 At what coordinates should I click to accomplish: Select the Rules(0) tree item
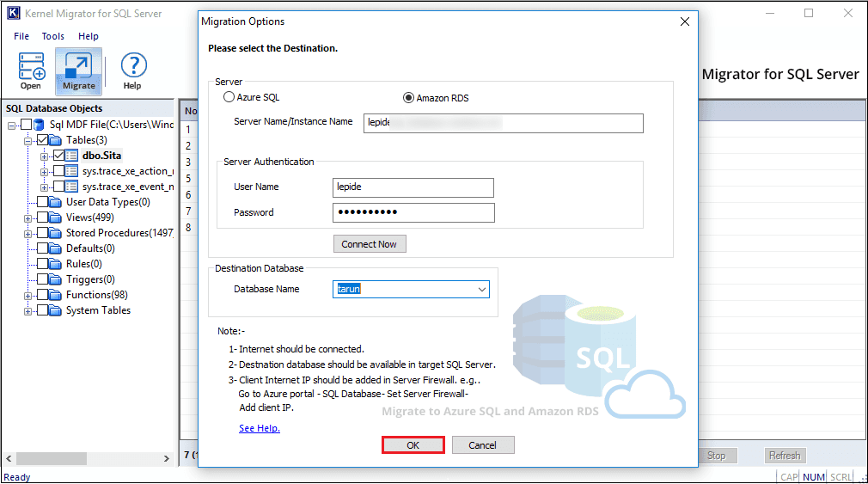pyautogui.click(x=84, y=264)
